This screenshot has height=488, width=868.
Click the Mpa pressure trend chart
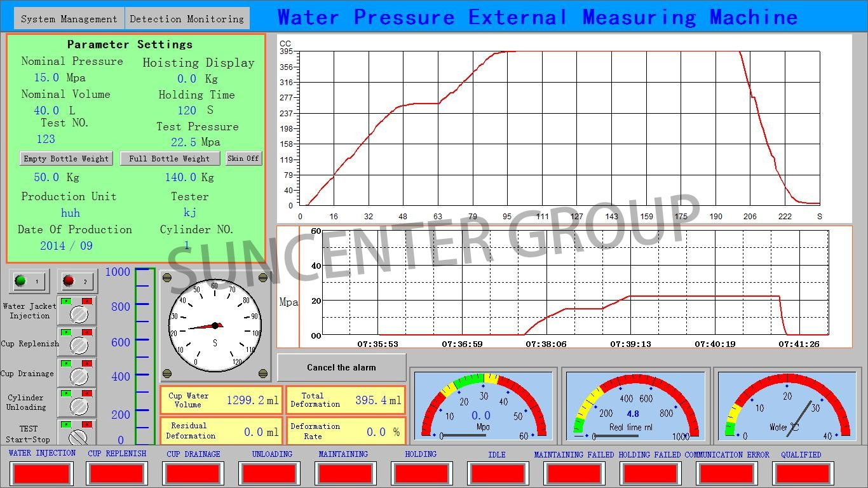coord(564,287)
